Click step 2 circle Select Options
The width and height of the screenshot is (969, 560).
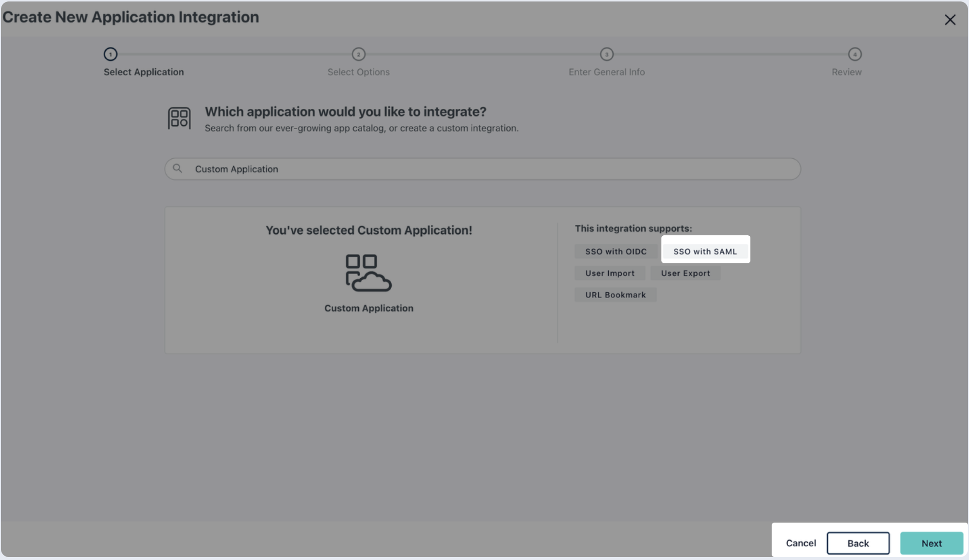pos(359,54)
